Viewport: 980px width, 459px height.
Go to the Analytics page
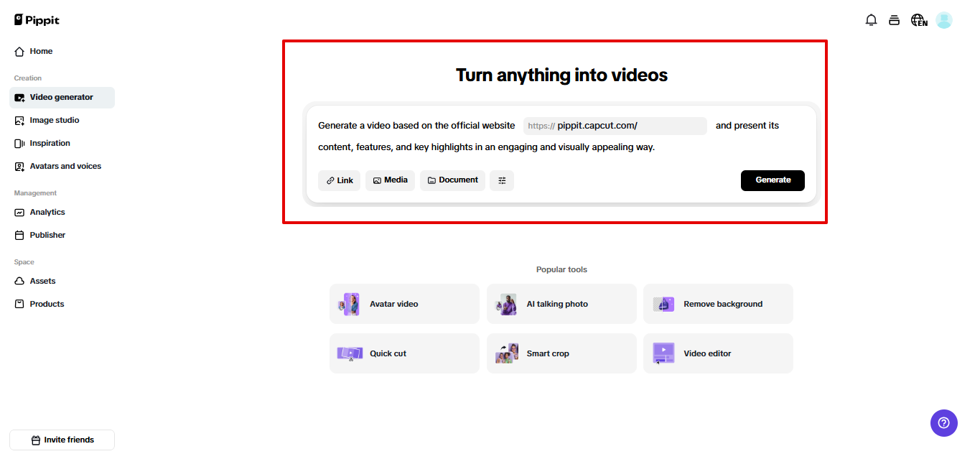click(x=46, y=212)
